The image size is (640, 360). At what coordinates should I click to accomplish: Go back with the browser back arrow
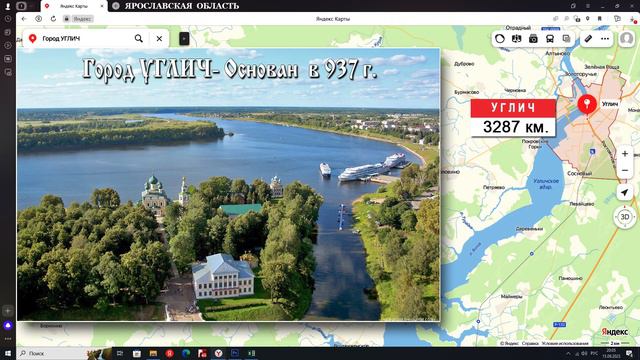[x=24, y=19]
